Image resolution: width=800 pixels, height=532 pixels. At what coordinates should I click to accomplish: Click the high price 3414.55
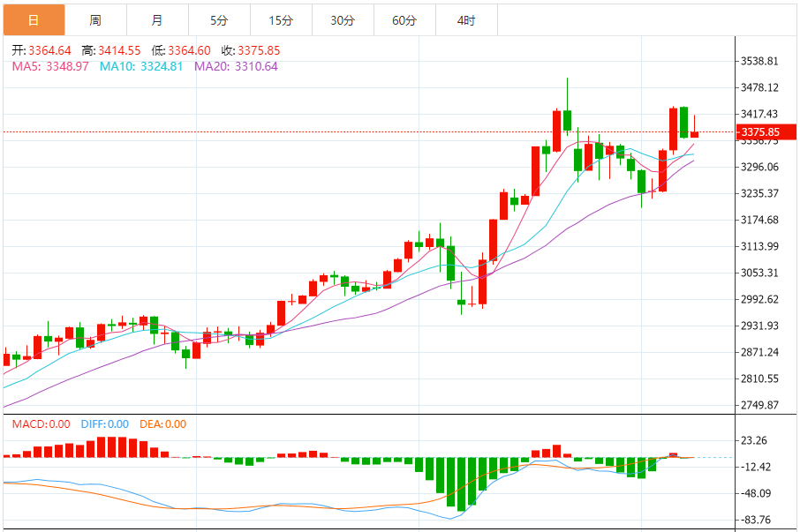tap(119, 50)
